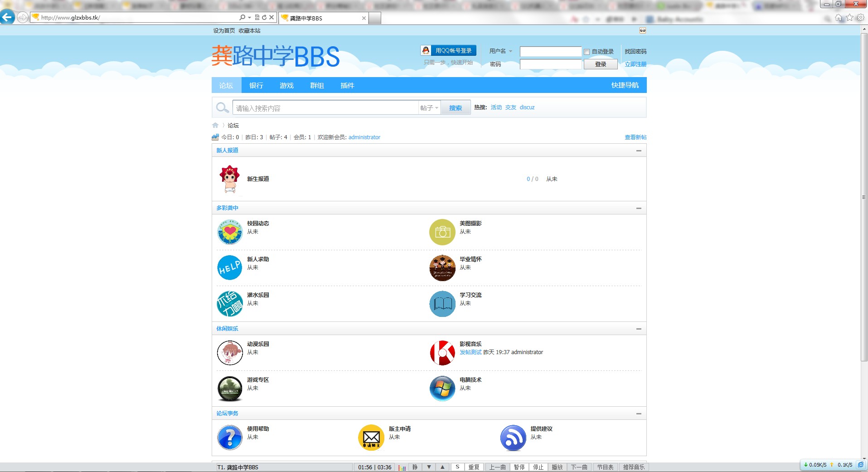Select the 插件 navigation tab

pyautogui.click(x=347, y=85)
